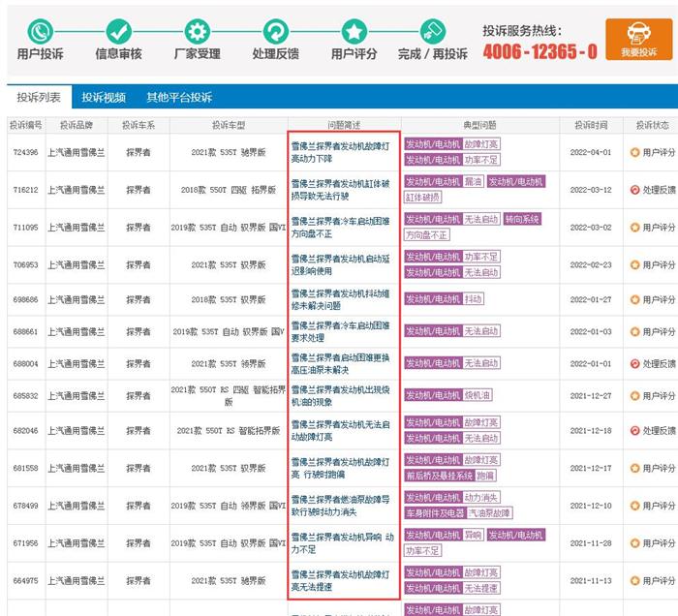Open complaint 雪佛兰探界者发动机出现烧机油的现象
The image size is (678, 616).
340,395
